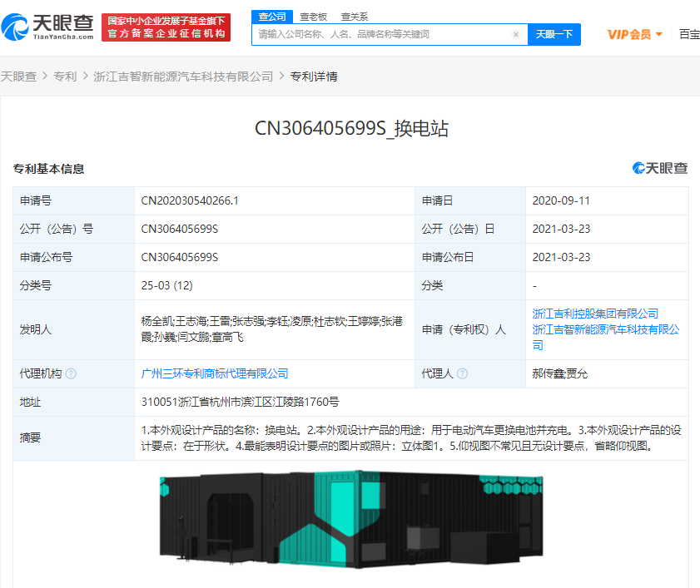Click the red official credit agency banner
This screenshot has height=588, width=700.
click(x=166, y=27)
